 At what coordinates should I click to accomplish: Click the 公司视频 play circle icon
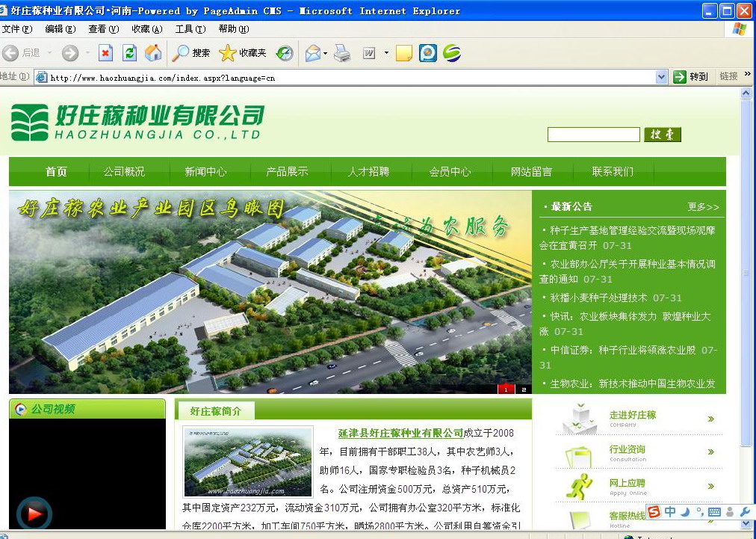click(21, 409)
